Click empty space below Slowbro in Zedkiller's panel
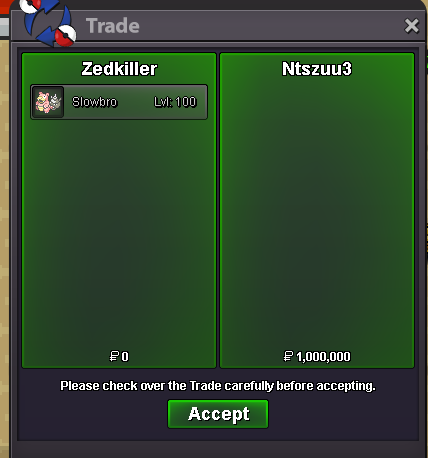Image resolution: width=428 pixels, height=458 pixels. [x=119, y=233]
